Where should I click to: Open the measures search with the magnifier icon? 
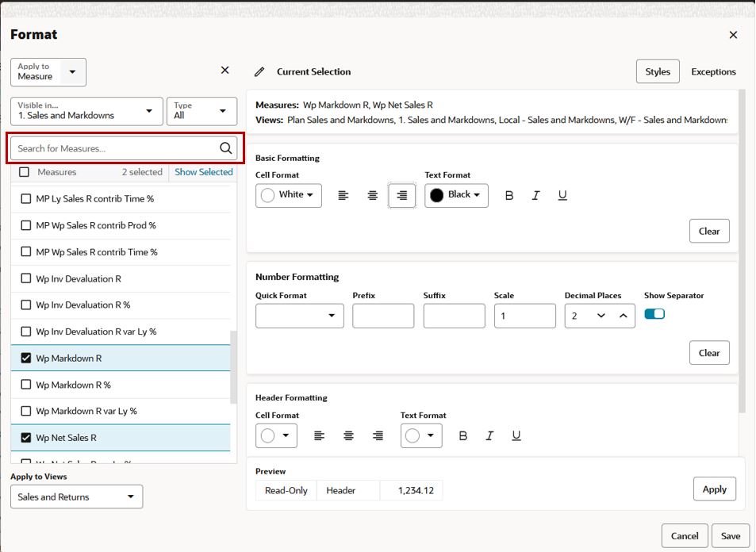tap(225, 148)
